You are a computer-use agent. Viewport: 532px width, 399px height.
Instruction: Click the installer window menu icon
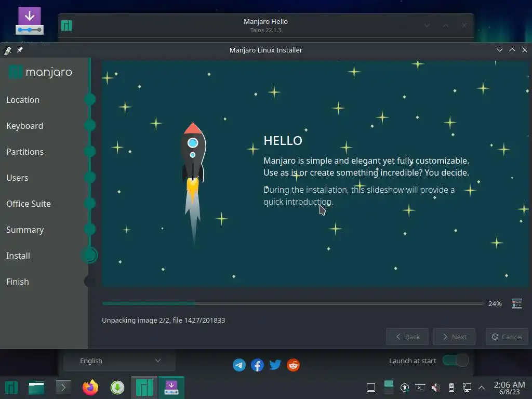pos(7,50)
